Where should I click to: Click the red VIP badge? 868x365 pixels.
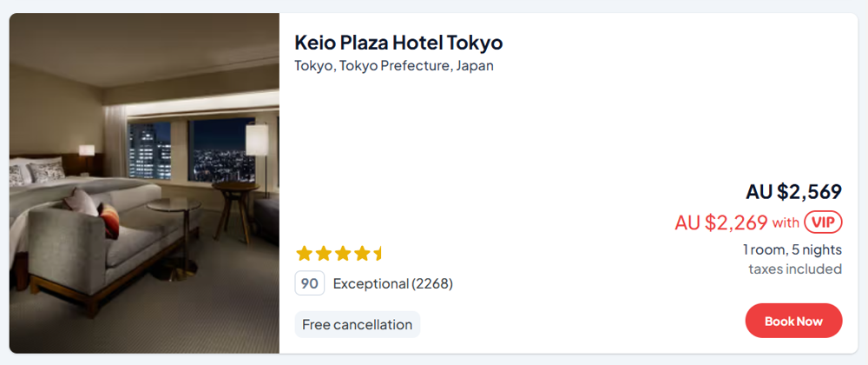823,222
